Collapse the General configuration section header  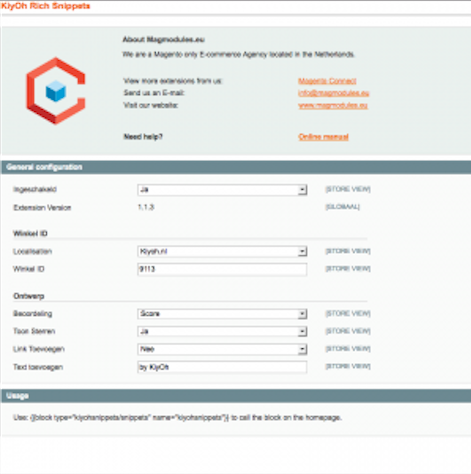pos(236,167)
